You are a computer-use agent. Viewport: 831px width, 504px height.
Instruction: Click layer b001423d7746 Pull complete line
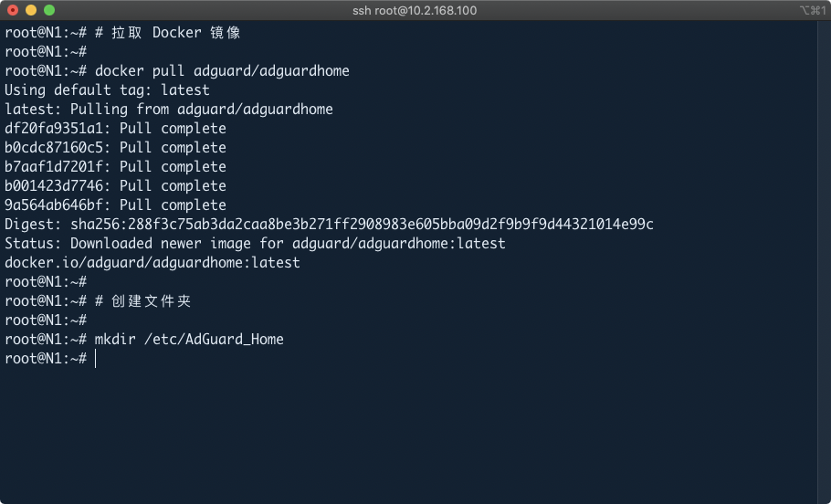click(115, 186)
